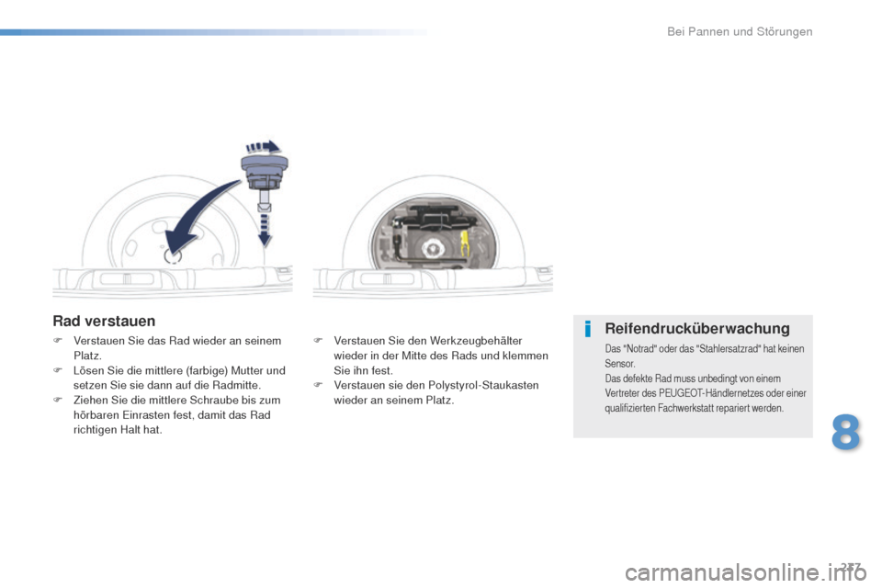Click the heading 'Rad verstauen'
This screenshot has height=588, width=882.
click(x=104, y=321)
